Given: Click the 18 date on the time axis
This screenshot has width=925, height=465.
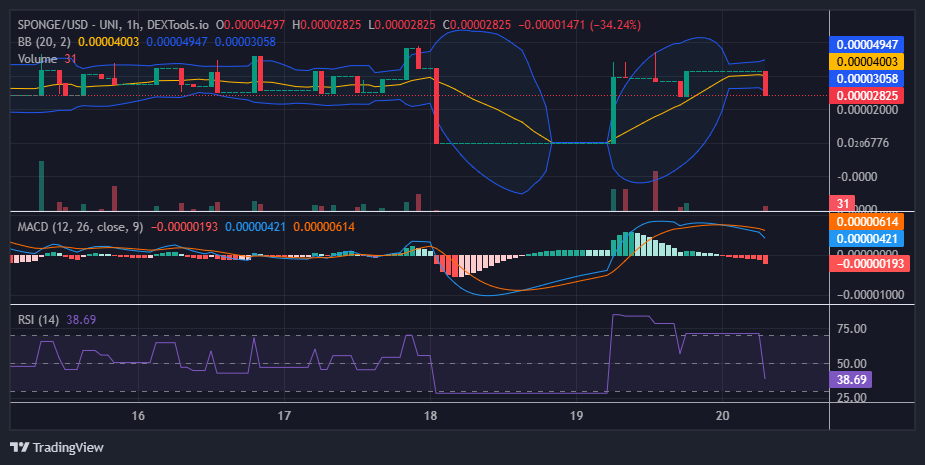Looking at the screenshot, I should click(430, 415).
